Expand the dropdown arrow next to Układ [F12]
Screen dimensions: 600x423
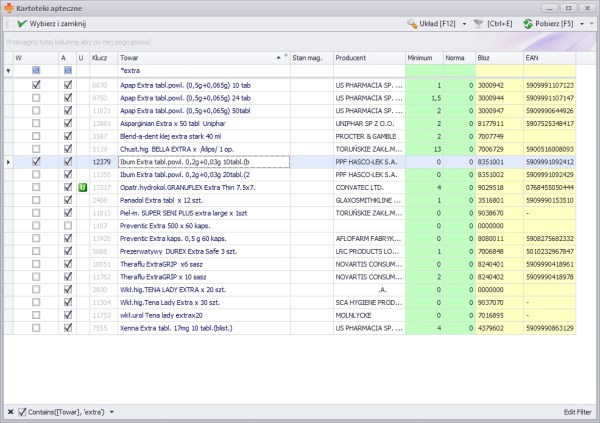(x=465, y=23)
